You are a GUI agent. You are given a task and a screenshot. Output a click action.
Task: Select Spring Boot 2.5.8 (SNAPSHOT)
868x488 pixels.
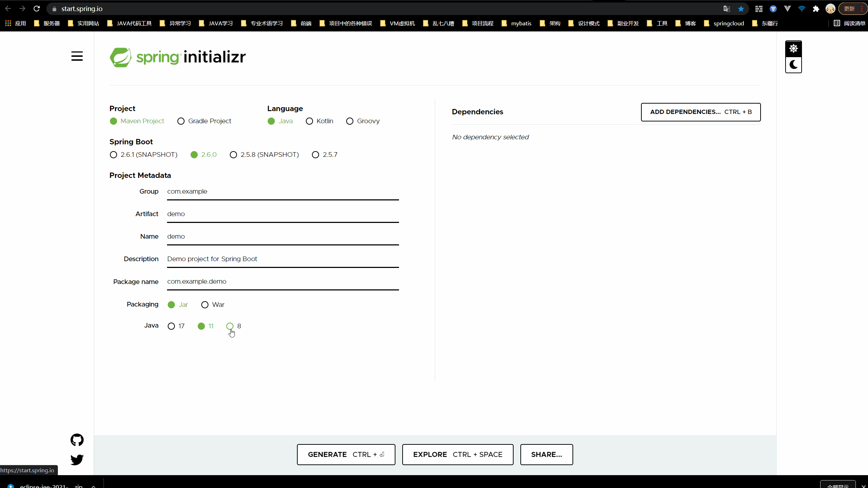pyautogui.click(x=264, y=155)
